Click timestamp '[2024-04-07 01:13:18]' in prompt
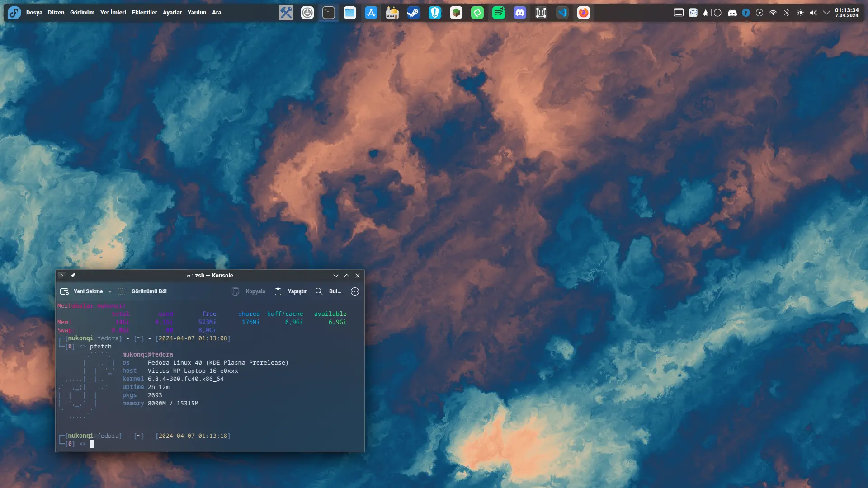This screenshot has width=868, height=488. pyautogui.click(x=193, y=436)
